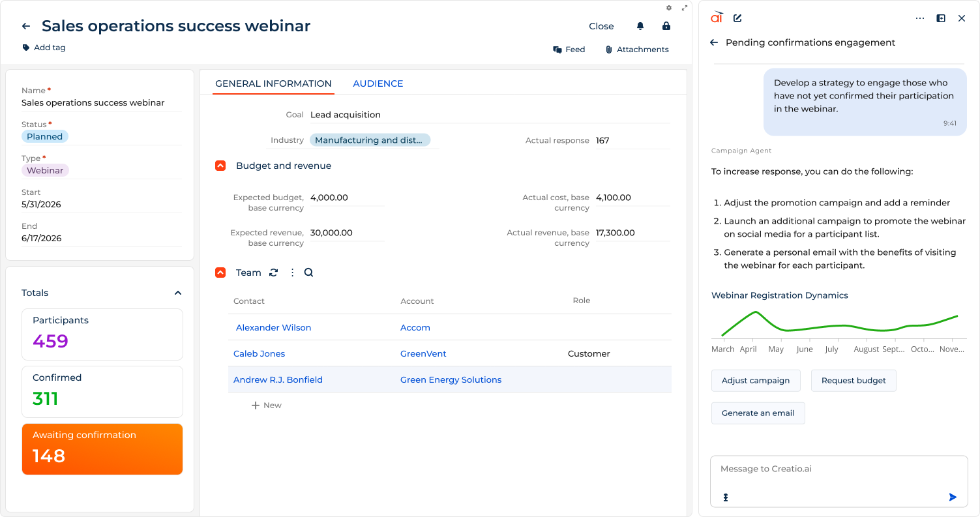Open notifications bell icon

tap(640, 26)
